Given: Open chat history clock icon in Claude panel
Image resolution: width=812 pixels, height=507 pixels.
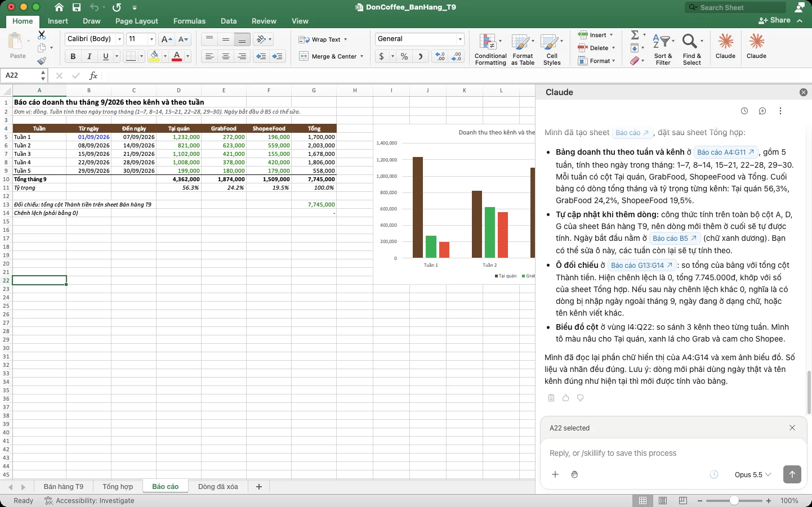Looking at the screenshot, I should click(744, 111).
